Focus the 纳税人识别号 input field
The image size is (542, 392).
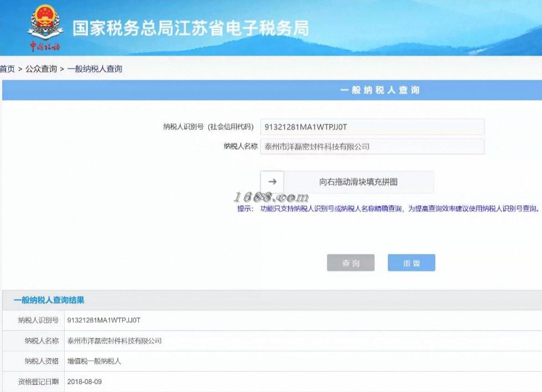(x=372, y=127)
